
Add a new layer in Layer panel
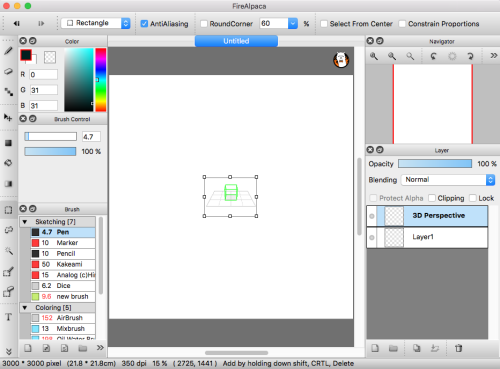tap(375, 348)
